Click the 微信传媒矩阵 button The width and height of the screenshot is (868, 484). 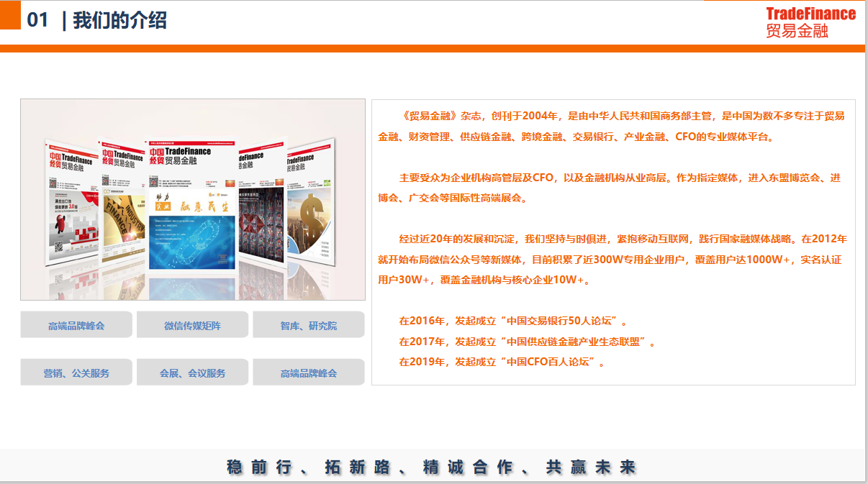(192, 326)
